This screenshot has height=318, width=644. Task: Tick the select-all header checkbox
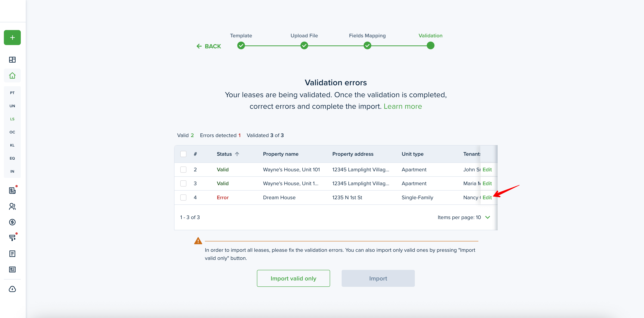[x=183, y=154]
